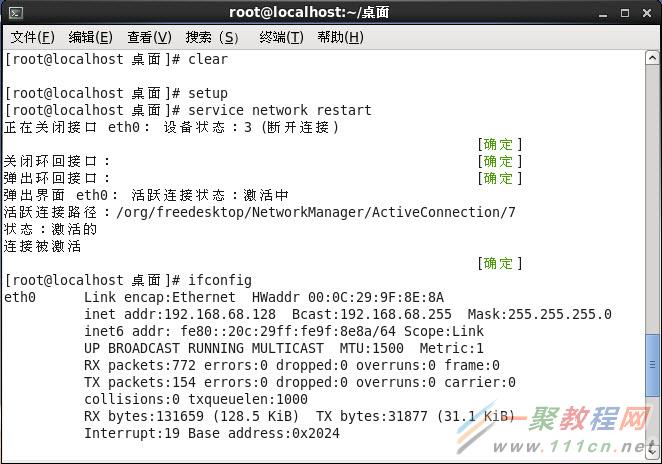This screenshot has height=464, width=662.
Task: Click the scrollbar up arrow
Action: [x=652, y=57]
